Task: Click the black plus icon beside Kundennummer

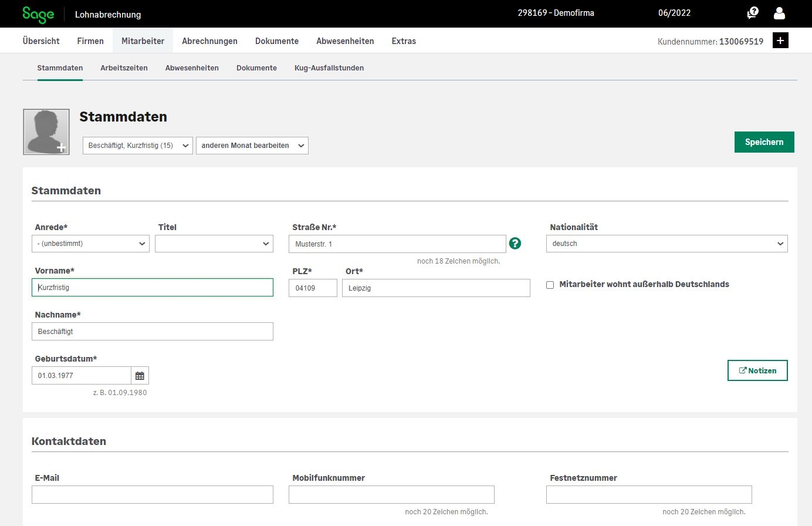Action: 780,41
